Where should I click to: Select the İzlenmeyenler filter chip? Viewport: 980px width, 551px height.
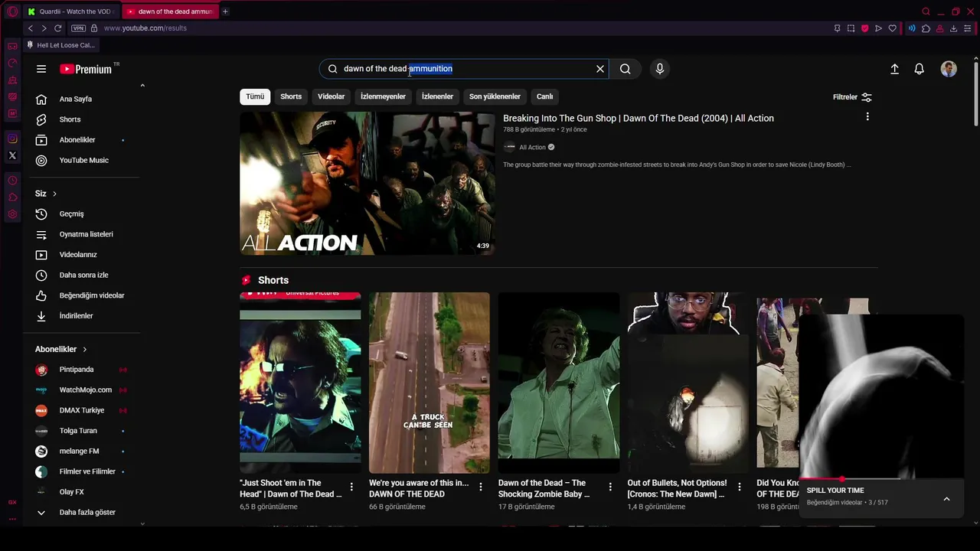tap(383, 96)
